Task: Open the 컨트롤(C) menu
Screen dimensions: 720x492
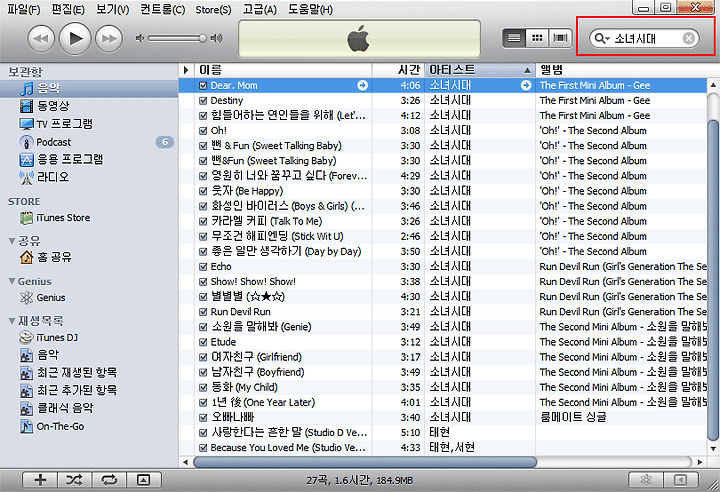Action: 163,9
